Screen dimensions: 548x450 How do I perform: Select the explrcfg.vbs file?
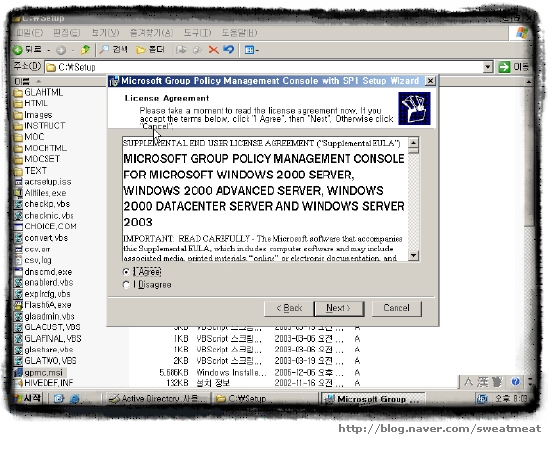(x=42, y=294)
